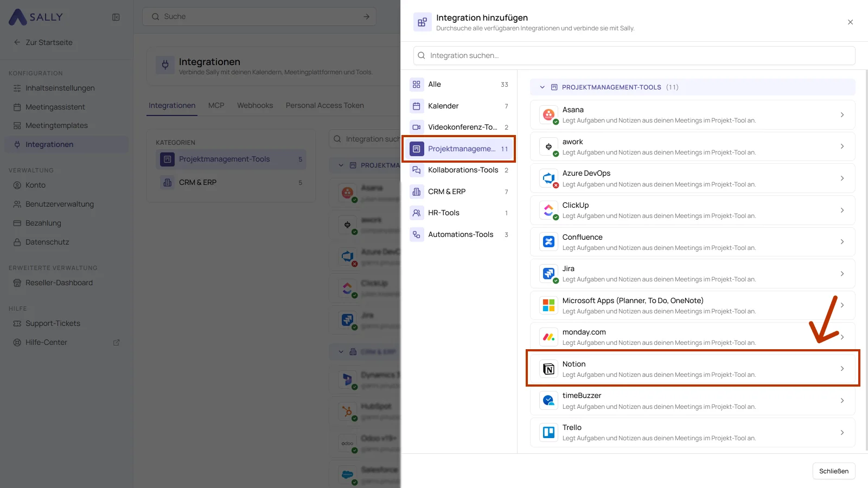Open Confluence details via chevron
868x488 pixels.
pos(842,242)
